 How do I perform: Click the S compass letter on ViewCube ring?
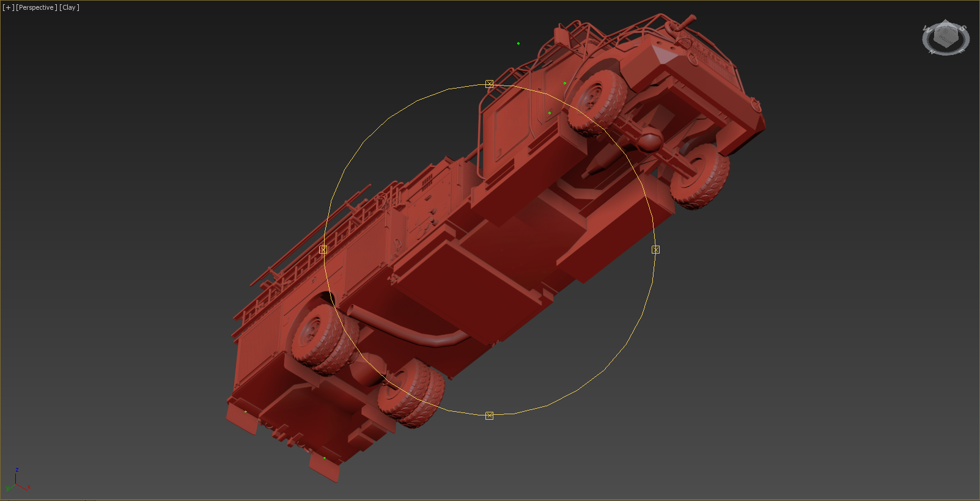coord(962,28)
